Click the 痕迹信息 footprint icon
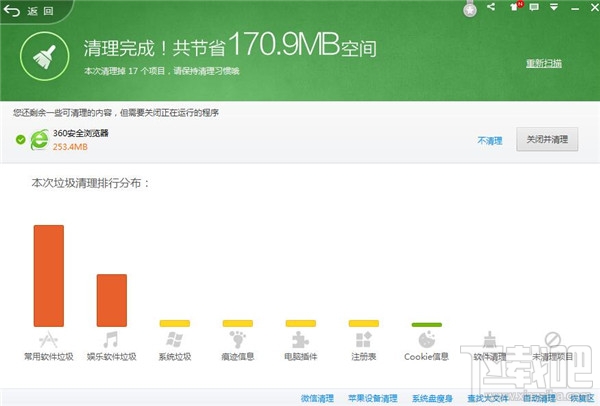 tap(237, 340)
